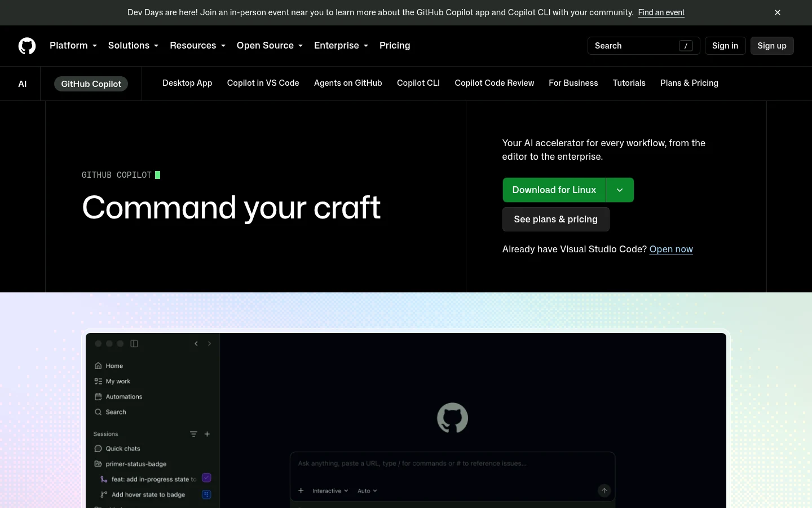Dismiss the Dev Days announcement banner
The height and width of the screenshot is (508, 812).
tap(778, 12)
